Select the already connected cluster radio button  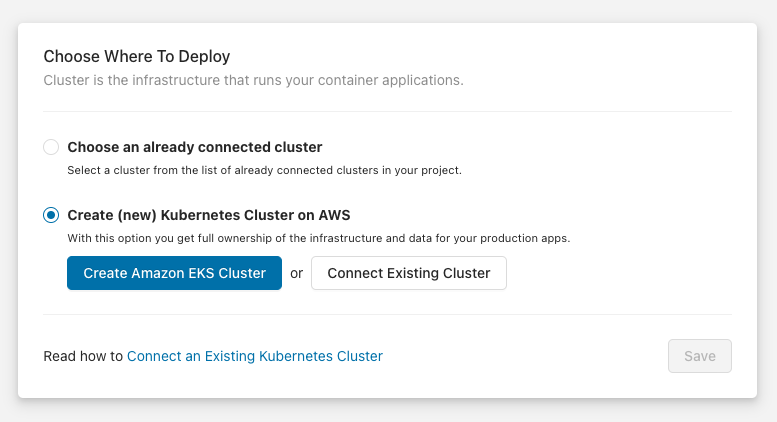pos(51,147)
